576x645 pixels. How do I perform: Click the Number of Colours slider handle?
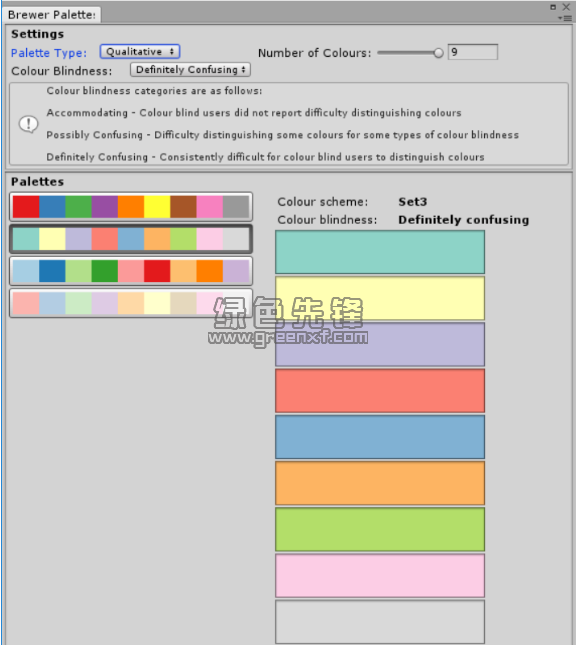438,53
